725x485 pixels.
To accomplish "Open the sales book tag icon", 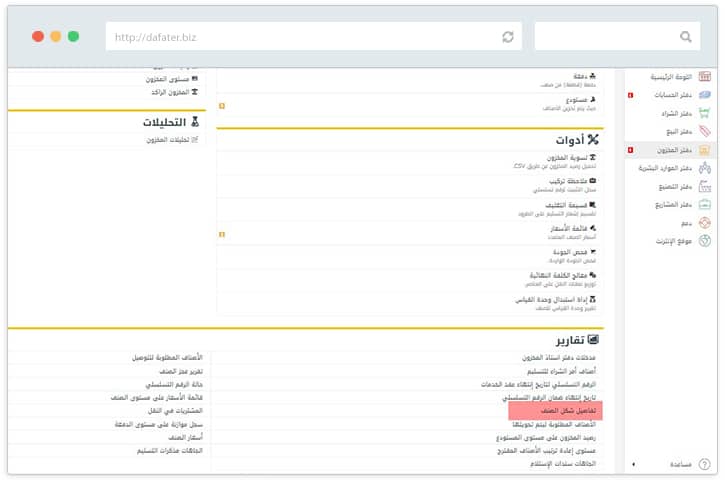I will pyautogui.click(x=704, y=132).
